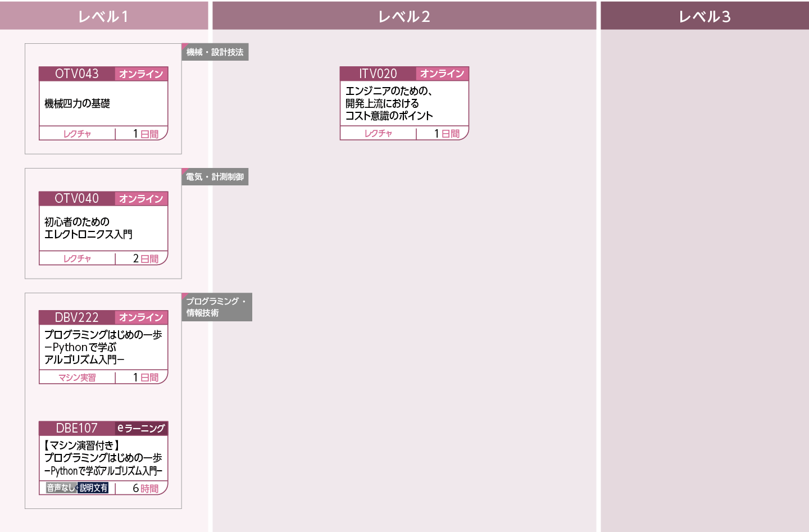This screenshot has width=809, height=532.
Task: Click the オンライン badge on ITV020
Action: tap(442, 74)
